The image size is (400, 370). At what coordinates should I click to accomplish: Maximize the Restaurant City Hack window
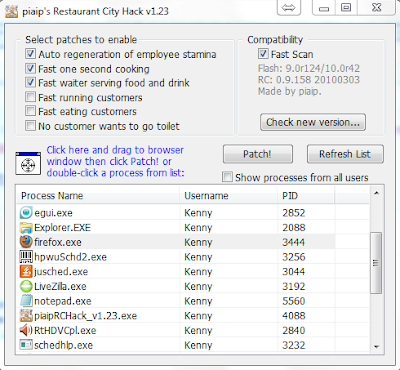tap(346, 8)
